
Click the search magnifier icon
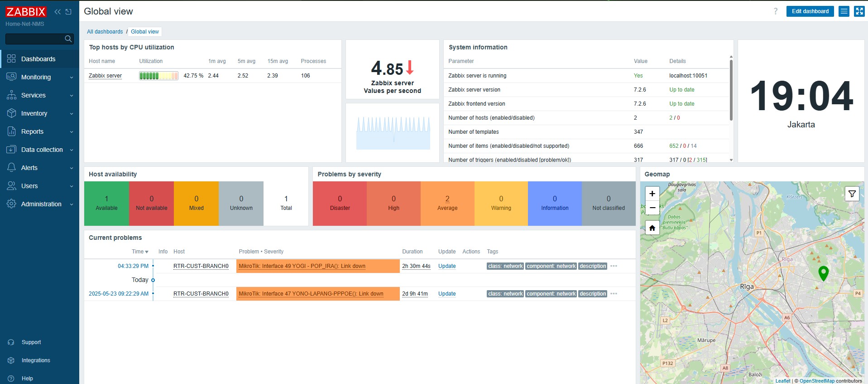tap(68, 39)
